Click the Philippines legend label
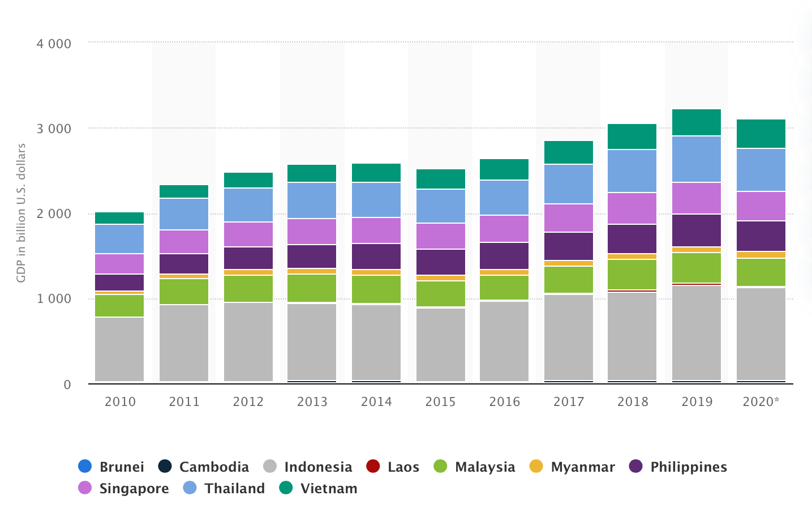 pyautogui.click(x=689, y=468)
